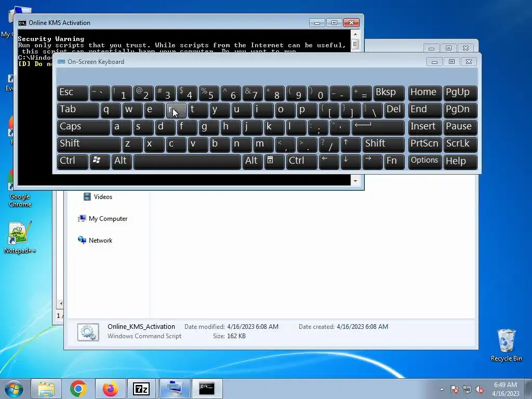The height and width of the screenshot is (399, 532).
Task: Select Videos in Explorer navigation pane
Action: tap(98, 197)
